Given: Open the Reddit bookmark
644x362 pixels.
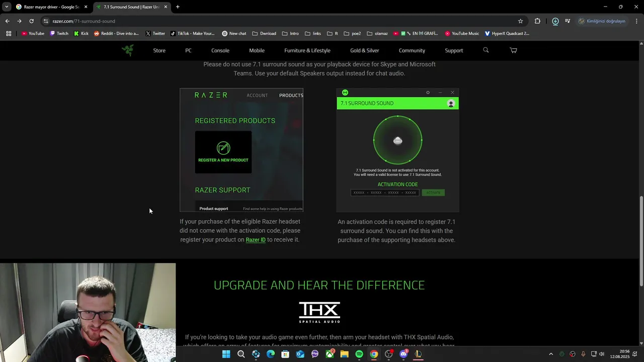Looking at the screenshot, I should [116, 34].
